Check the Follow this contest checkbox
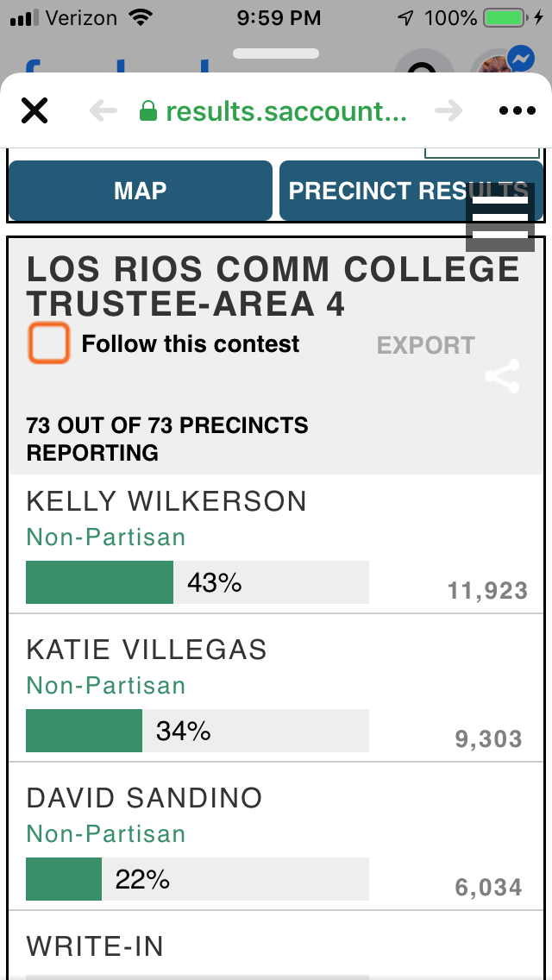552x980 pixels. pos(48,343)
